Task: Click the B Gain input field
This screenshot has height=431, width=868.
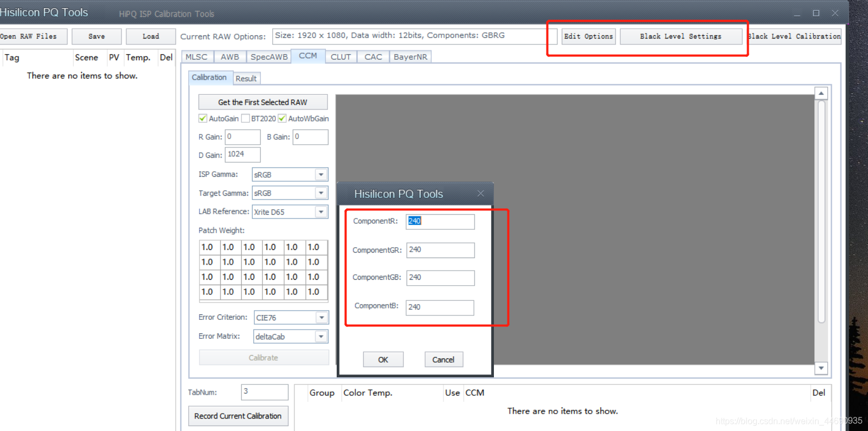Action: pyautogui.click(x=311, y=137)
